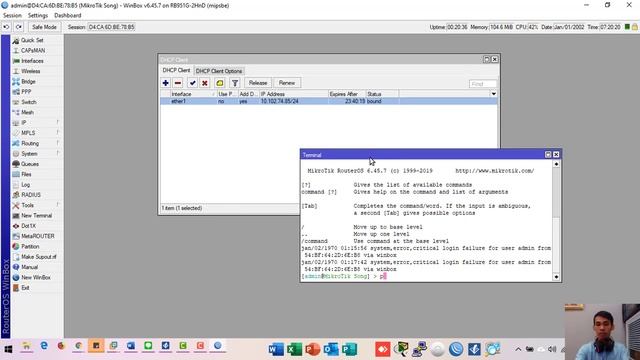The image size is (640, 360).
Task: Sort by Status column
Action: pos(382,94)
